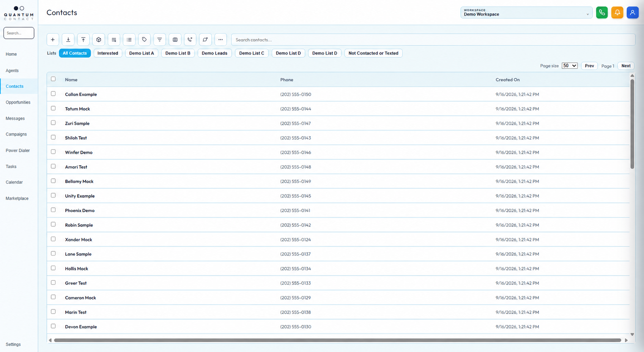644x352 pixels.
Task: Select the Cameron Mock checkbox
Action: 53,297
